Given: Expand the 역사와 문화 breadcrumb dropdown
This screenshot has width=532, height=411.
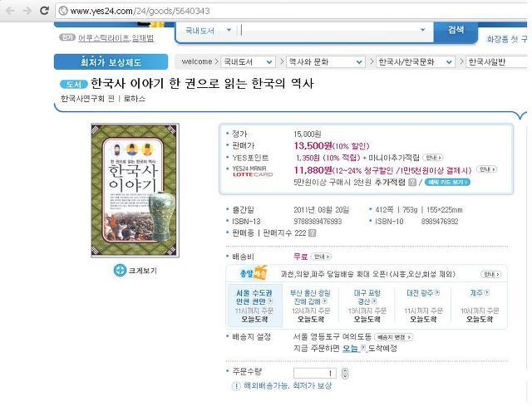Looking at the screenshot, I should pyautogui.click(x=325, y=62).
